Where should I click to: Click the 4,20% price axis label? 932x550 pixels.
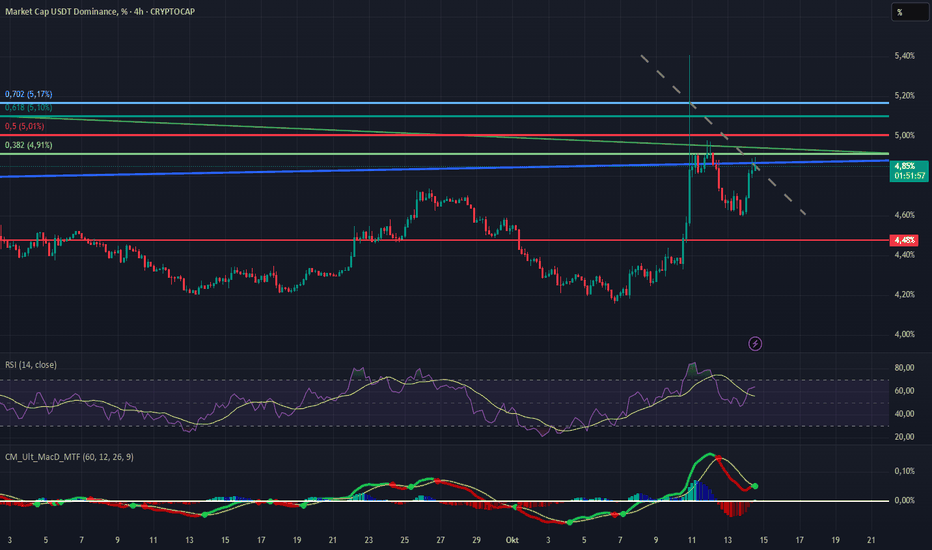click(x=904, y=294)
